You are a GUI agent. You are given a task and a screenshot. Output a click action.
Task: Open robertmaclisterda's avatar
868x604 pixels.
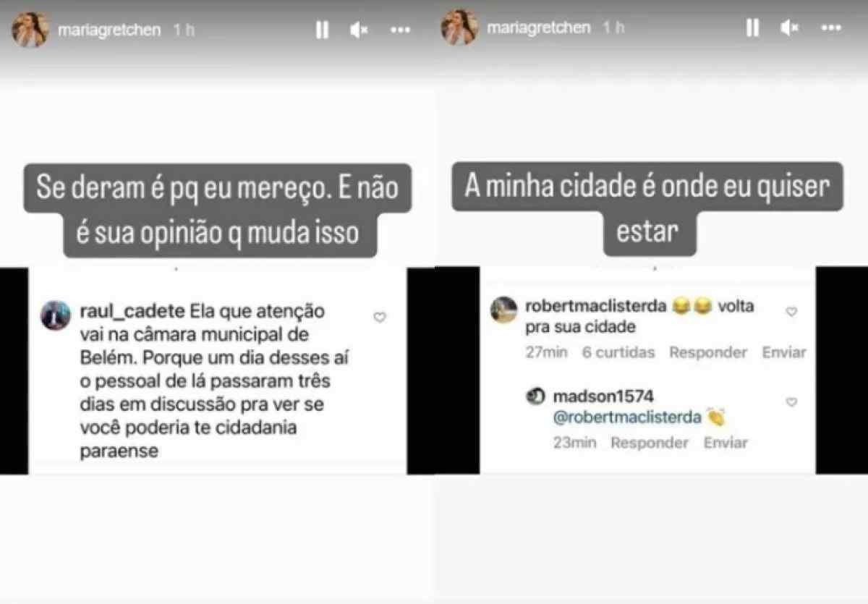[503, 310]
